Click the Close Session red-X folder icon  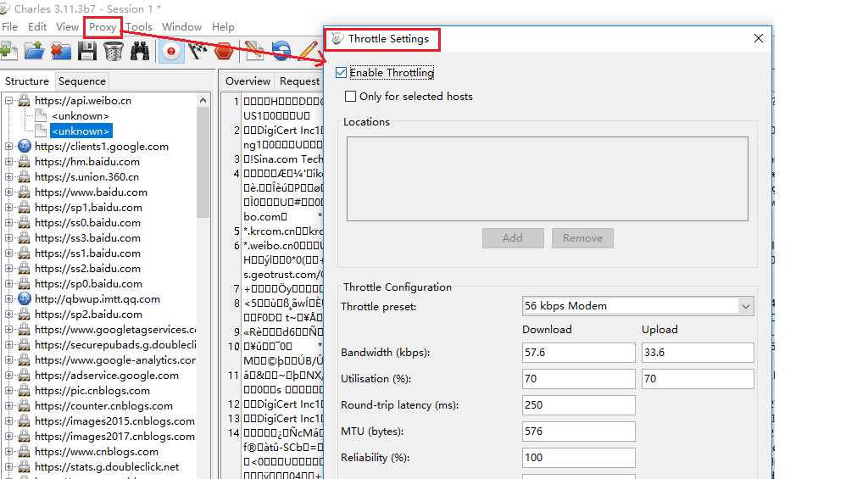[61, 51]
